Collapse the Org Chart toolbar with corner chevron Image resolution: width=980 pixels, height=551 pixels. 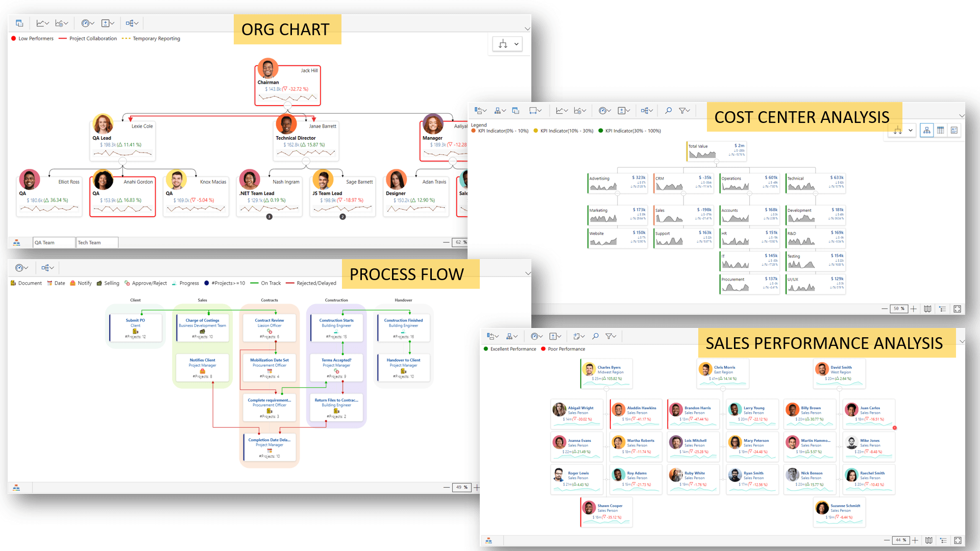coord(527,29)
